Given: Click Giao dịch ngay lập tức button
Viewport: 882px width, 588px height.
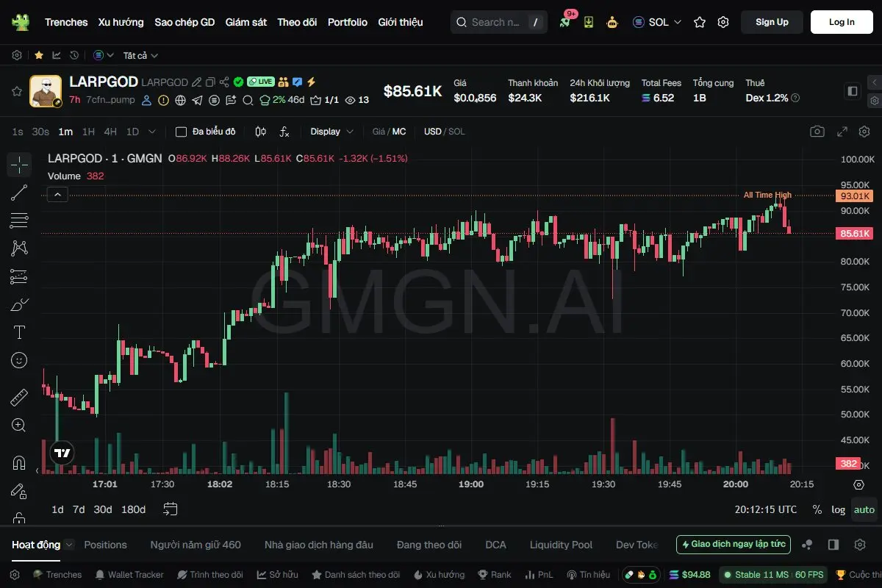Looking at the screenshot, I should click(734, 545).
